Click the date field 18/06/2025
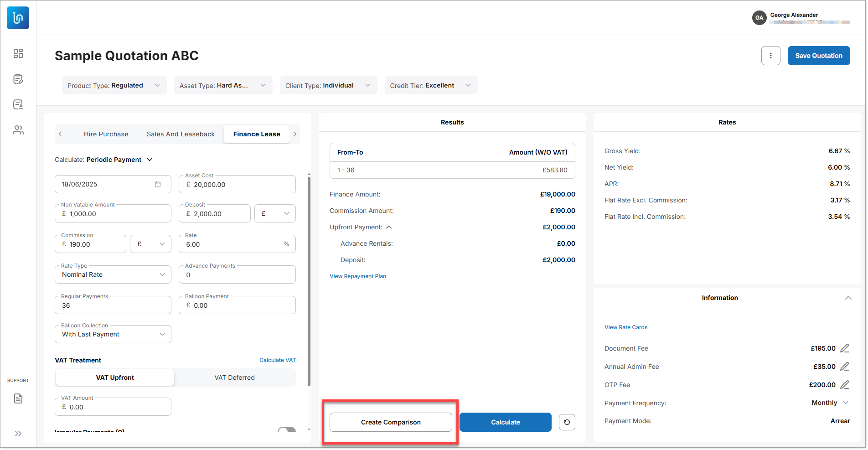This screenshot has height=450, width=868. pos(113,184)
